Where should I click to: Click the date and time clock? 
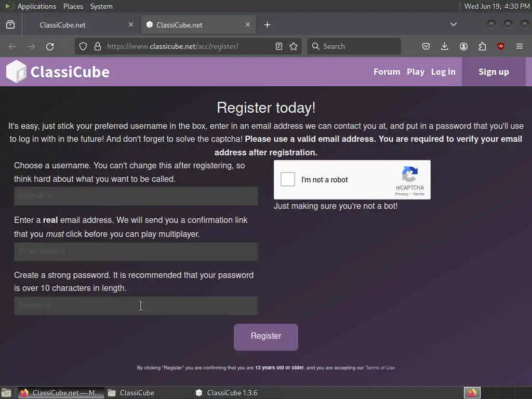pos(497,6)
